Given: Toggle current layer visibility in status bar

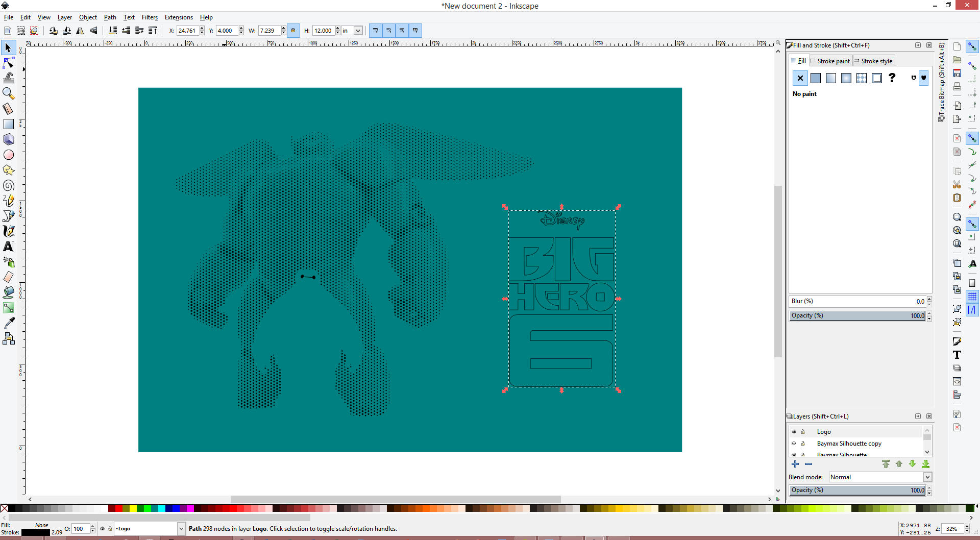Looking at the screenshot, I should tap(102, 529).
